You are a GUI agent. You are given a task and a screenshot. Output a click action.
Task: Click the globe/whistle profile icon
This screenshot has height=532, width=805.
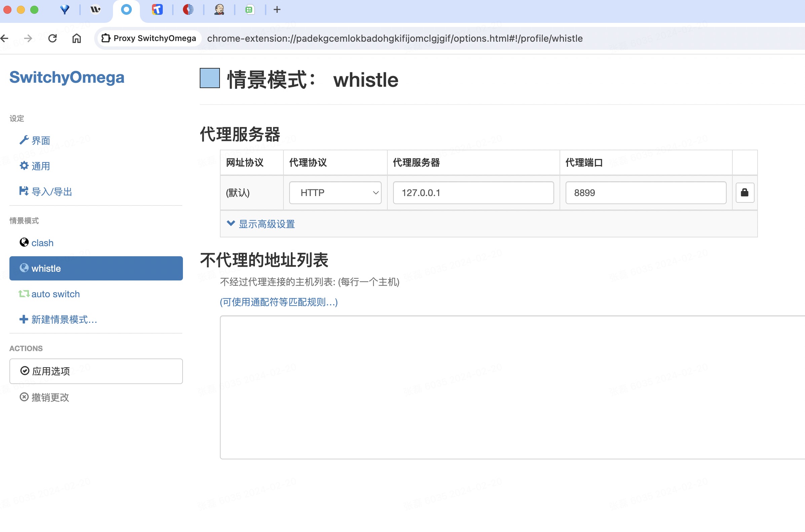pos(24,268)
